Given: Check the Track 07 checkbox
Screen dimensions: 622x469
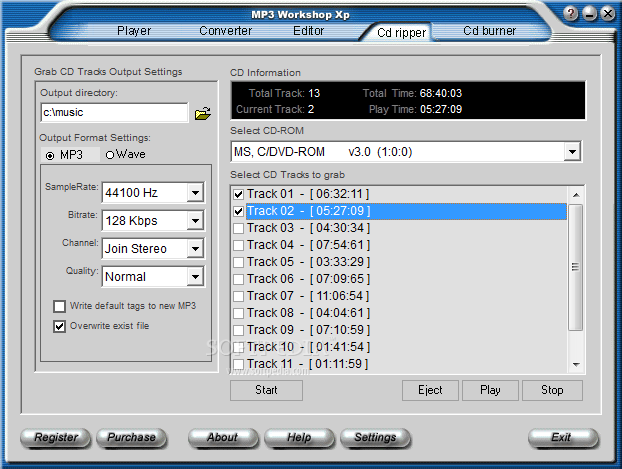Looking at the screenshot, I should pyautogui.click(x=238, y=297).
